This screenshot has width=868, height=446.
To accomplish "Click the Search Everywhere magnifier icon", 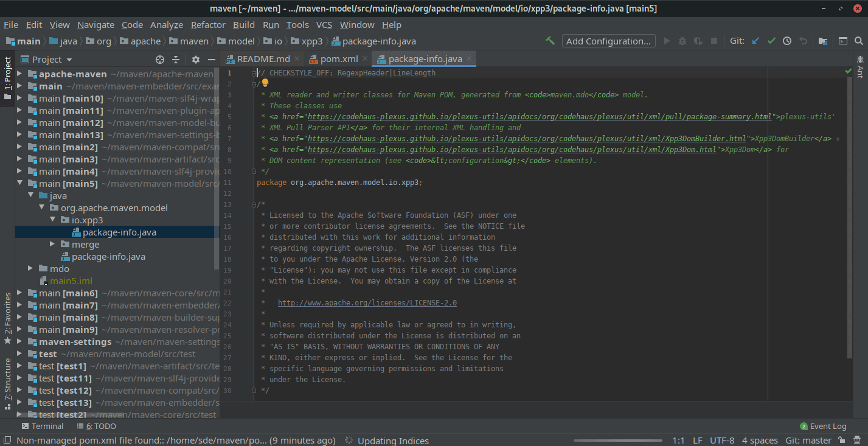I will (858, 41).
